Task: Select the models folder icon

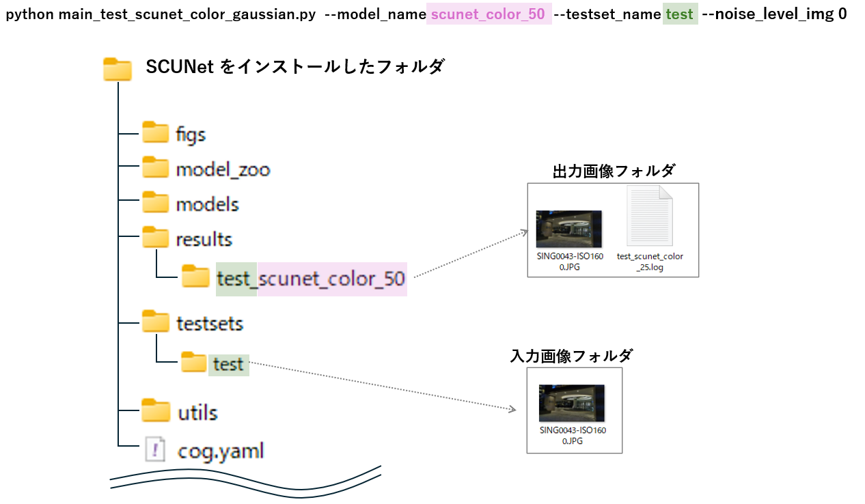Action: point(154,203)
